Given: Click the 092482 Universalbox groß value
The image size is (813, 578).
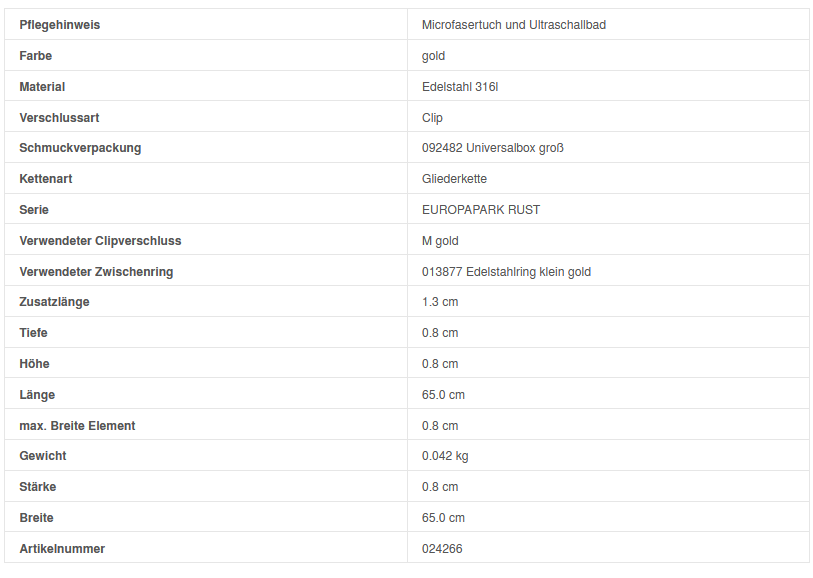Looking at the screenshot, I should pyautogui.click(x=493, y=148).
